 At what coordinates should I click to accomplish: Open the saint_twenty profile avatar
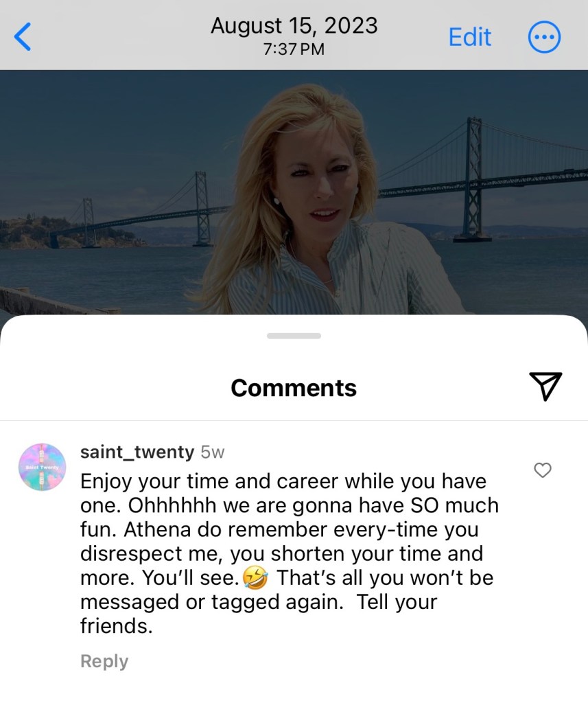coord(42,467)
